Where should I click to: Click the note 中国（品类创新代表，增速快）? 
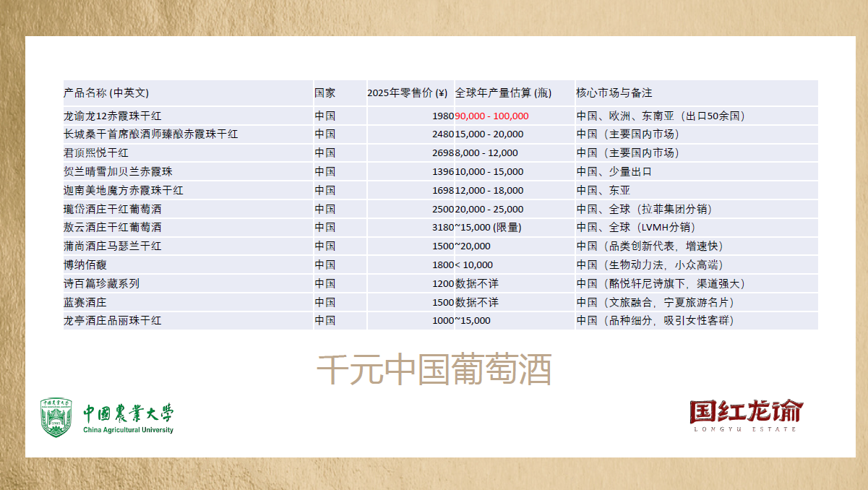650,246
